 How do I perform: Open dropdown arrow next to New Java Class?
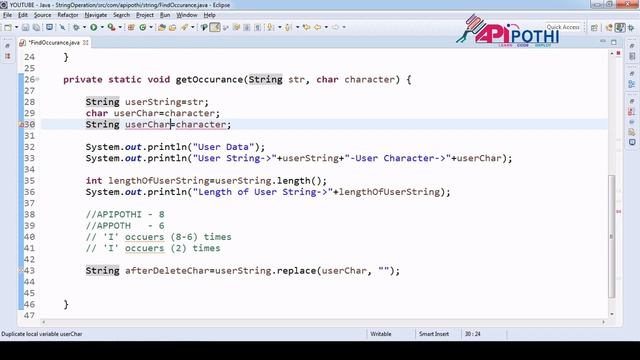(151, 27)
